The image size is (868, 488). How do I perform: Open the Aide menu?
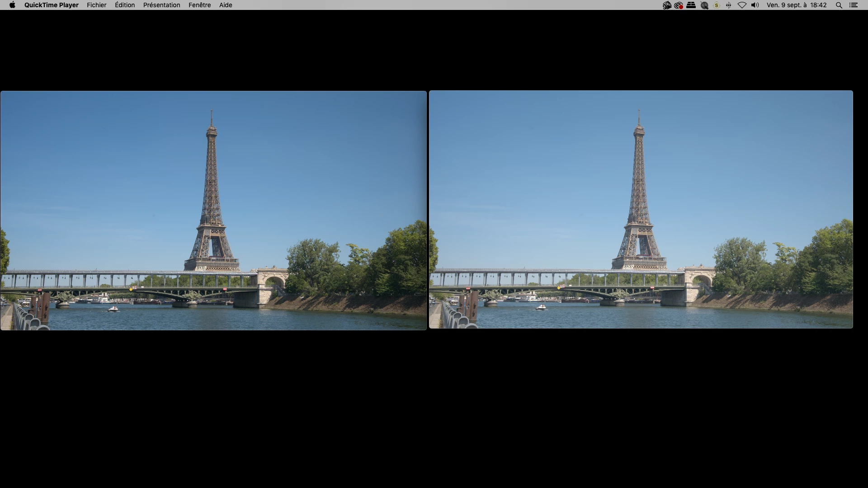pyautogui.click(x=226, y=5)
